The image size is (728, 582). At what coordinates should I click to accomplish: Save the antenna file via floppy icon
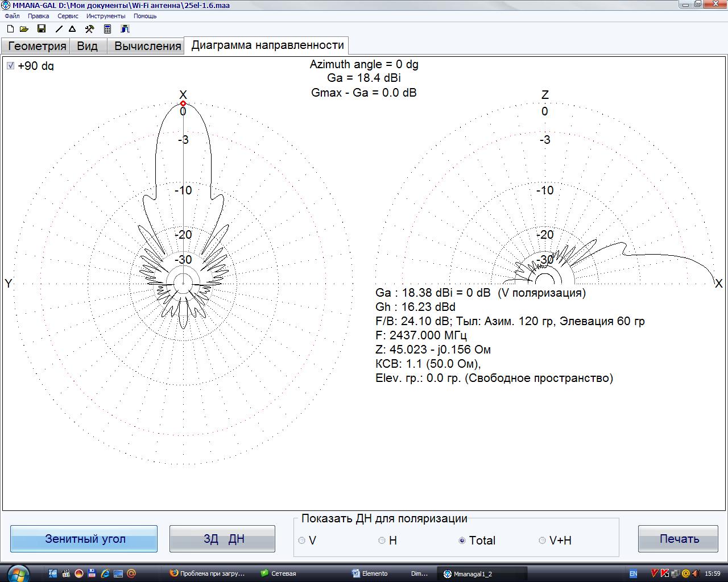(x=41, y=29)
